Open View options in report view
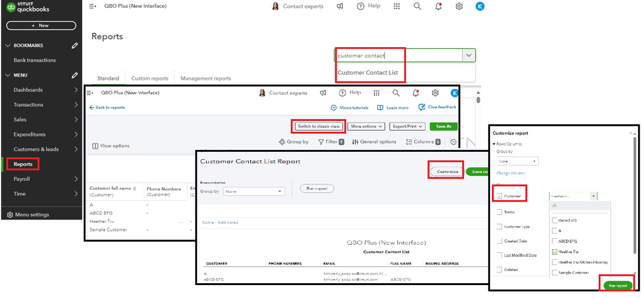 pyautogui.click(x=111, y=145)
